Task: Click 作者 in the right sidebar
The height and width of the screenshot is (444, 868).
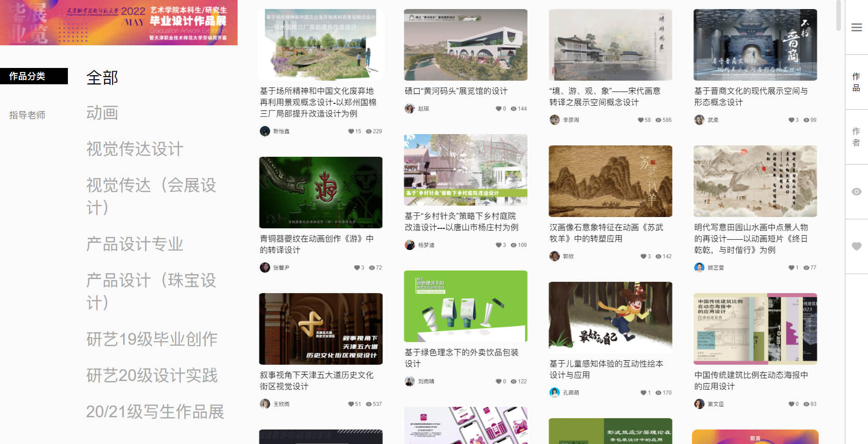Action: pos(856,137)
